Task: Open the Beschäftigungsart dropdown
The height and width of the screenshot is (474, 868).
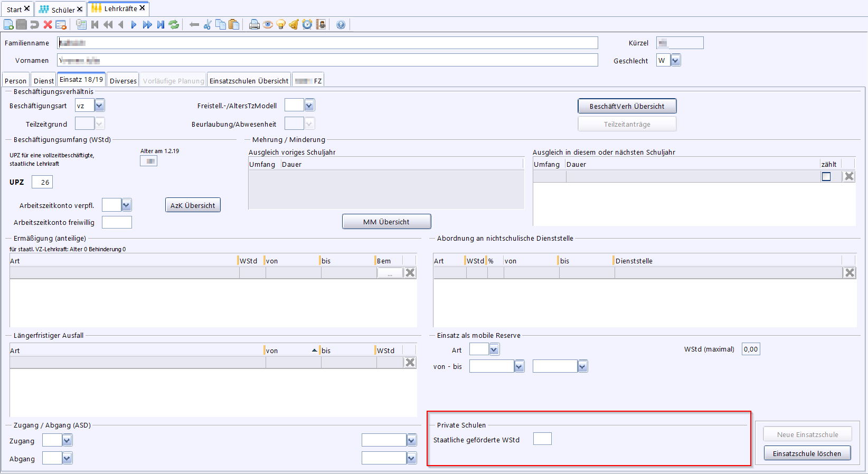Action: point(99,105)
